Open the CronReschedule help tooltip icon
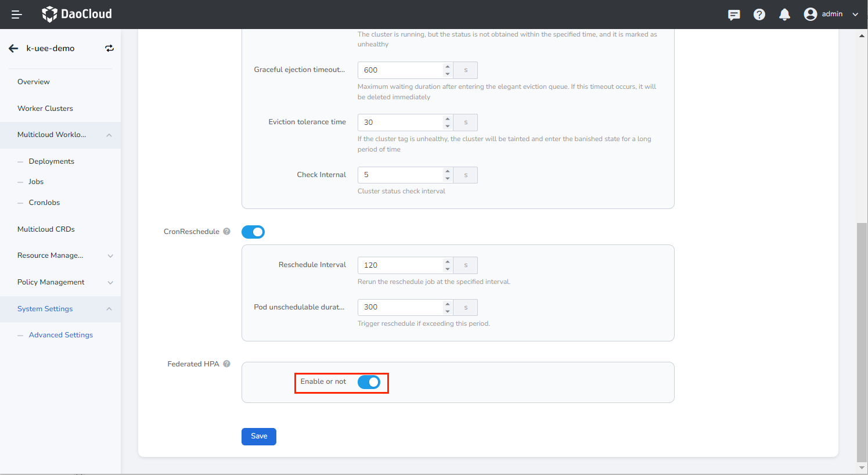 click(x=226, y=231)
